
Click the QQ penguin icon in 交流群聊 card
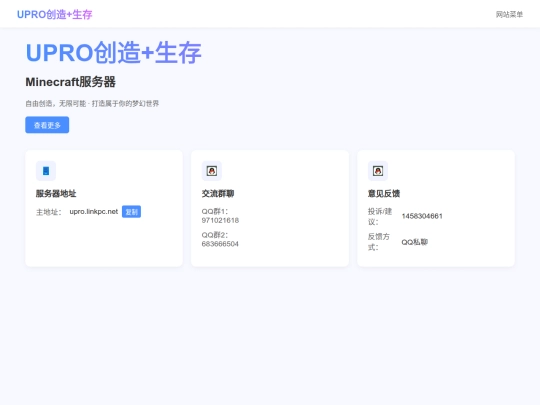212,171
